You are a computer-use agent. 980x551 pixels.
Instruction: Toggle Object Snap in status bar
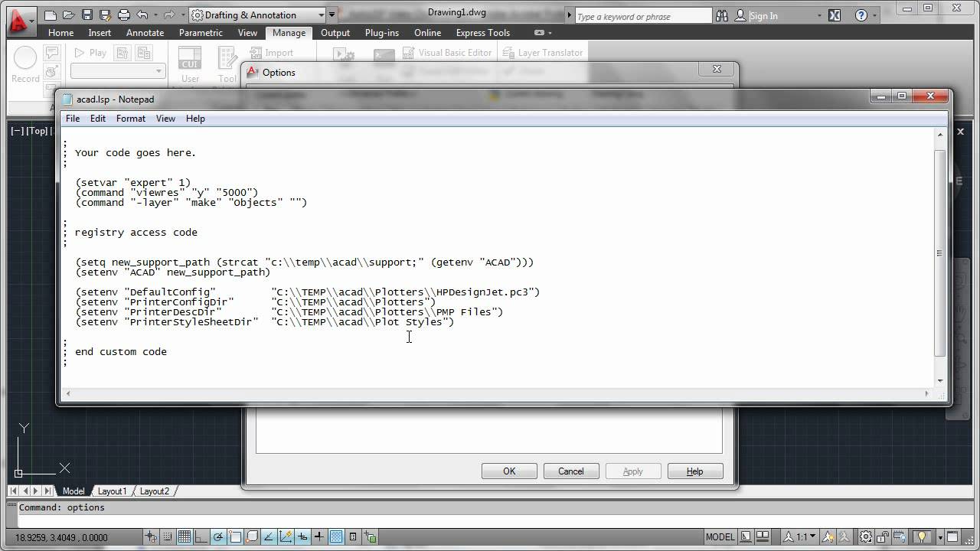235,537
